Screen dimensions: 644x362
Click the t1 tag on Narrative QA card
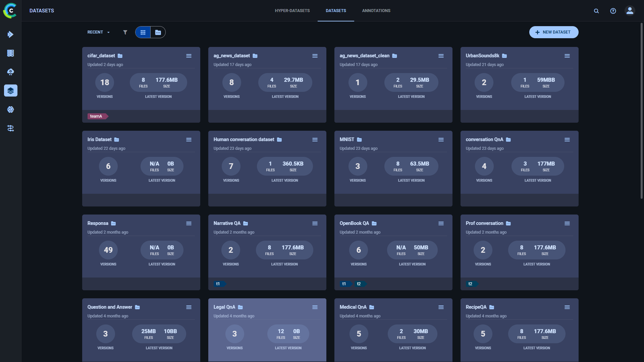(218, 284)
